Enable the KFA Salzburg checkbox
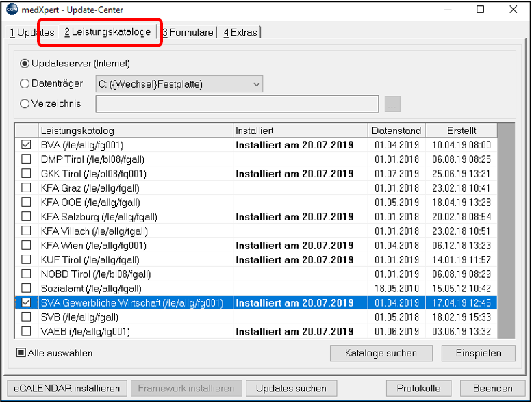The image size is (532, 403). click(26, 217)
